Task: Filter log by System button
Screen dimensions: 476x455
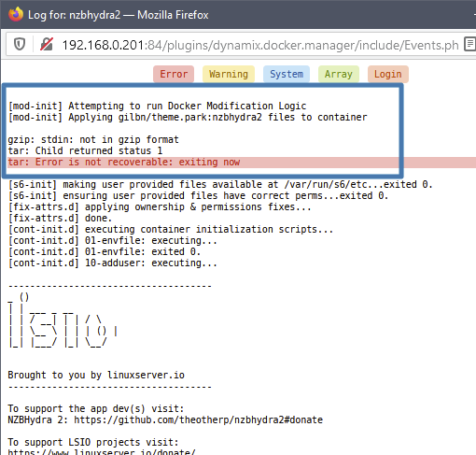Action: tap(287, 74)
